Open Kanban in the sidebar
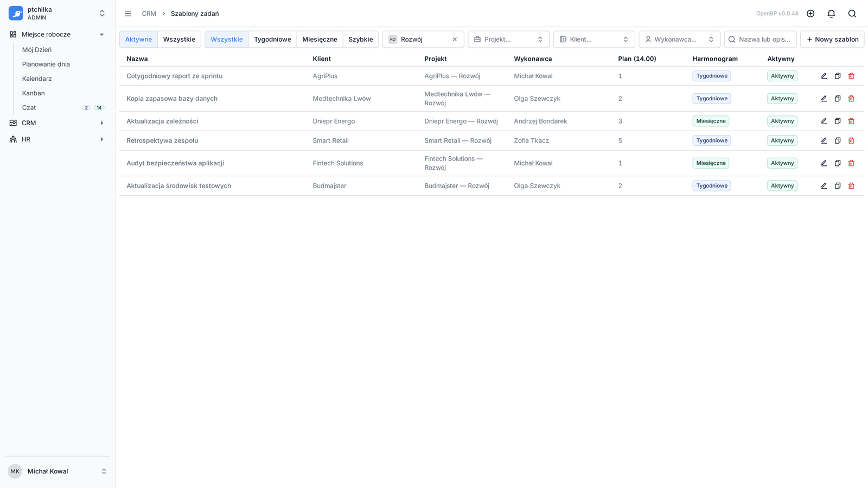Image resolution: width=868 pixels, height=488 pixels. [34, 93]
